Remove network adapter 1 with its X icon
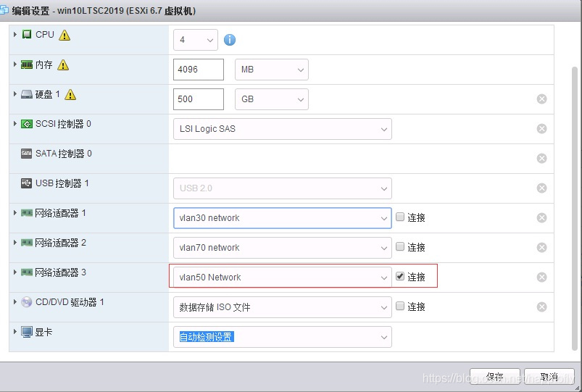 541,217
